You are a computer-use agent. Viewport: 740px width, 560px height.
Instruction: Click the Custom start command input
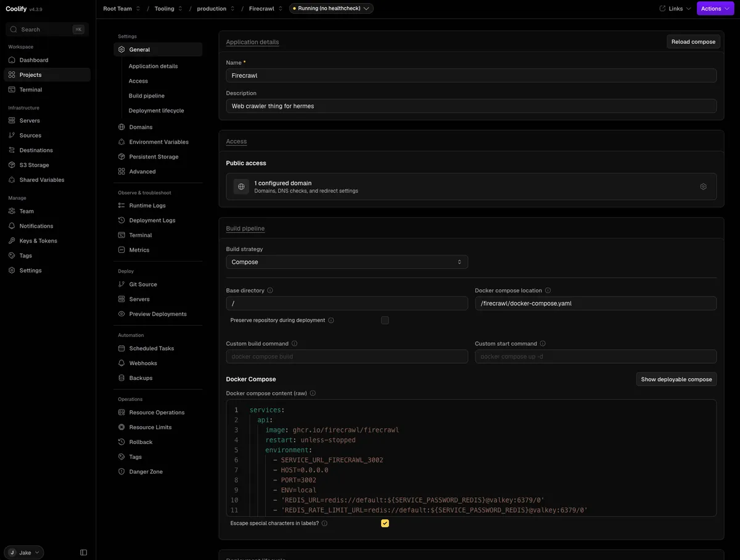tap(596, 356)
